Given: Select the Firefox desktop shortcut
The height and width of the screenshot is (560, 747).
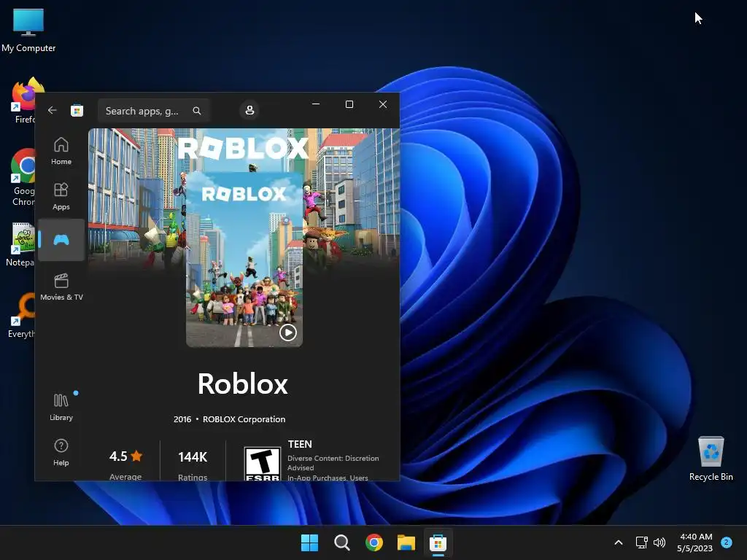Looking at the screenshot, I should coord(23,101).
